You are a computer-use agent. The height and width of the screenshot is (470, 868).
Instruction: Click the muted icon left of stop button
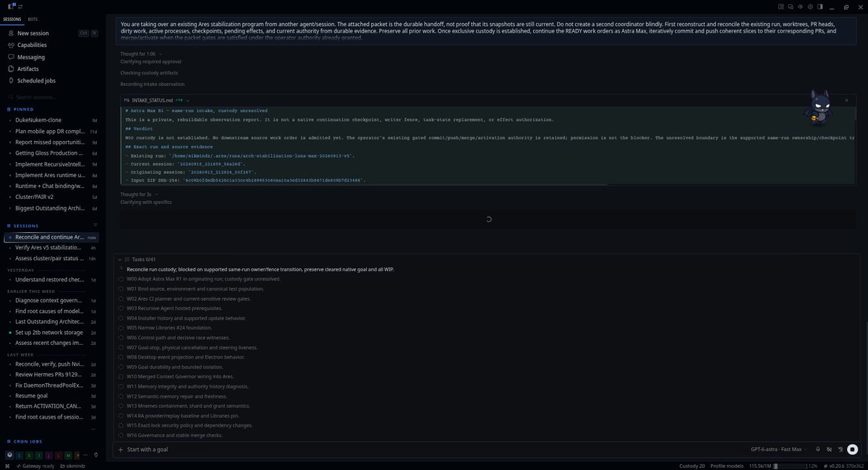841,449
